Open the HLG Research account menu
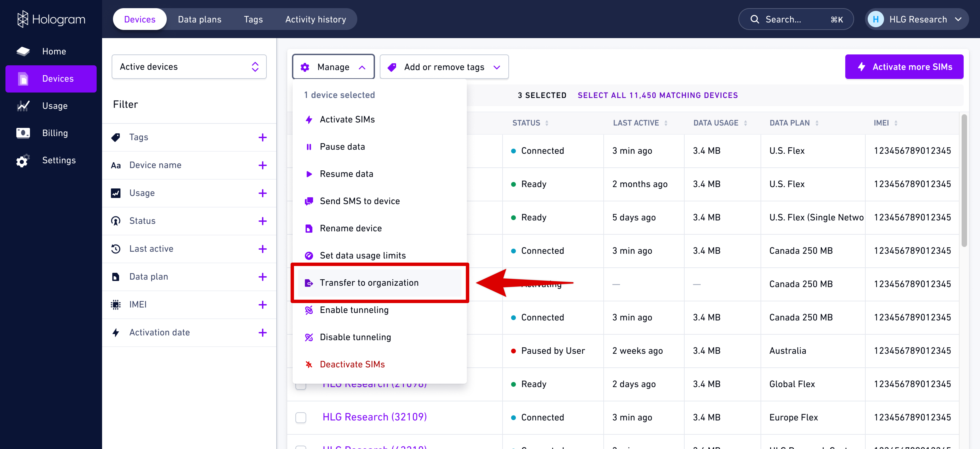Image resolution: width=980 pixels, height=449 pixels. point(917,19)
